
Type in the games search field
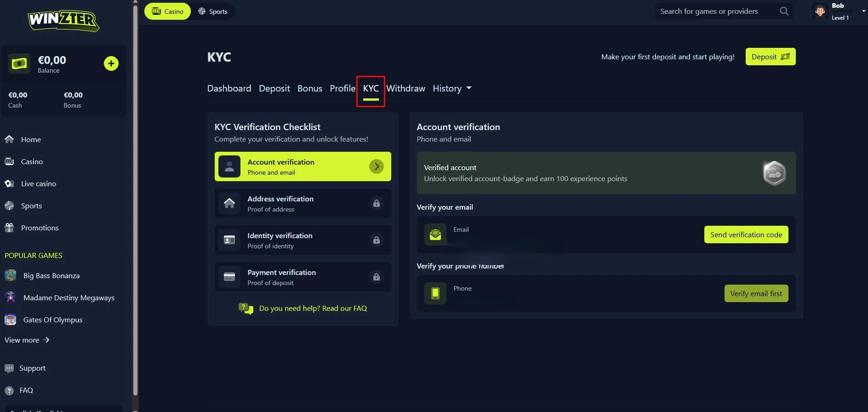(x=715, y=11)
